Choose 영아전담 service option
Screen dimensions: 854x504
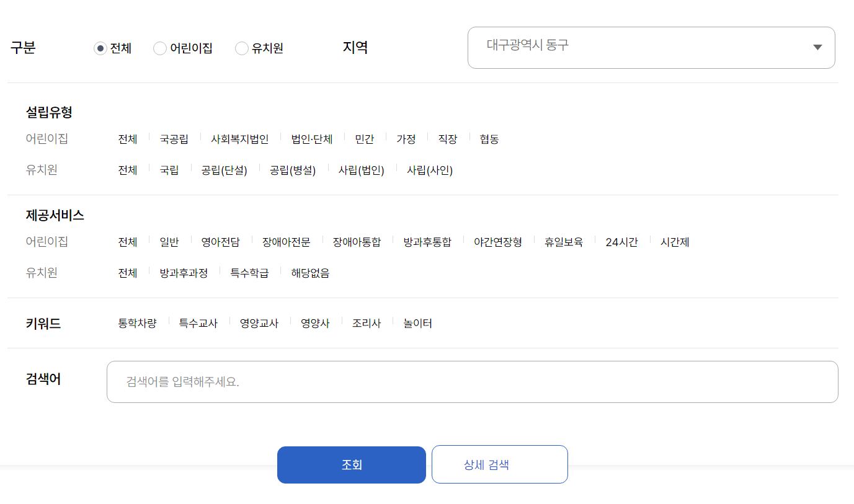tap(220, 242)
